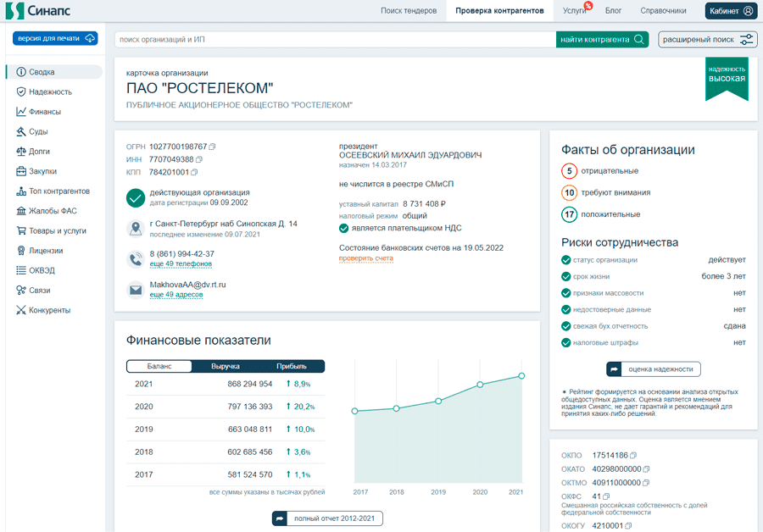Click the green действующая организация check icon
Screen dimensions: 763x532
136,198
